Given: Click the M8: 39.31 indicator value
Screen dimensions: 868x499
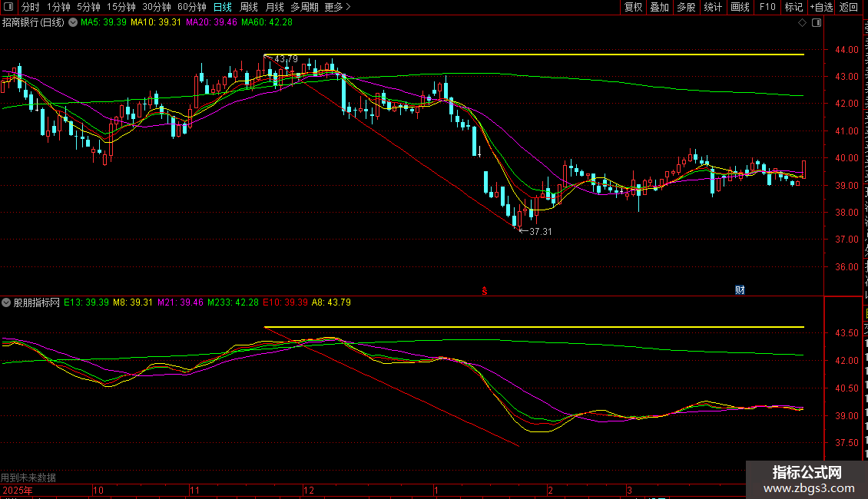Looking at the screenshot, I should coord(133,302).
